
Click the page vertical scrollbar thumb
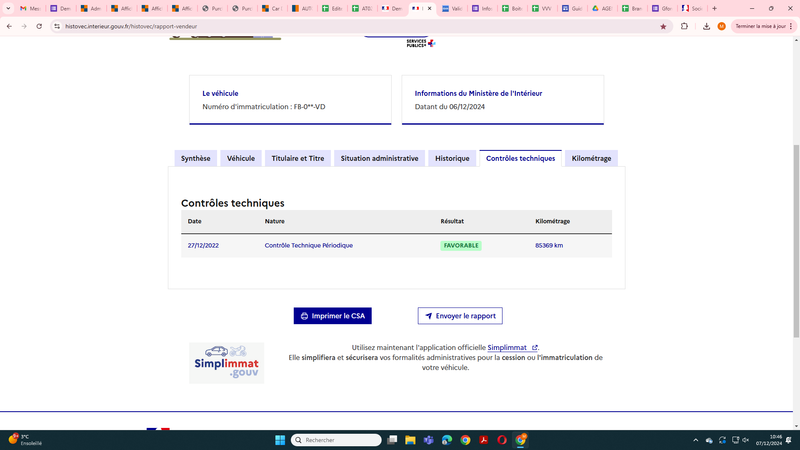tap(796, 241)
